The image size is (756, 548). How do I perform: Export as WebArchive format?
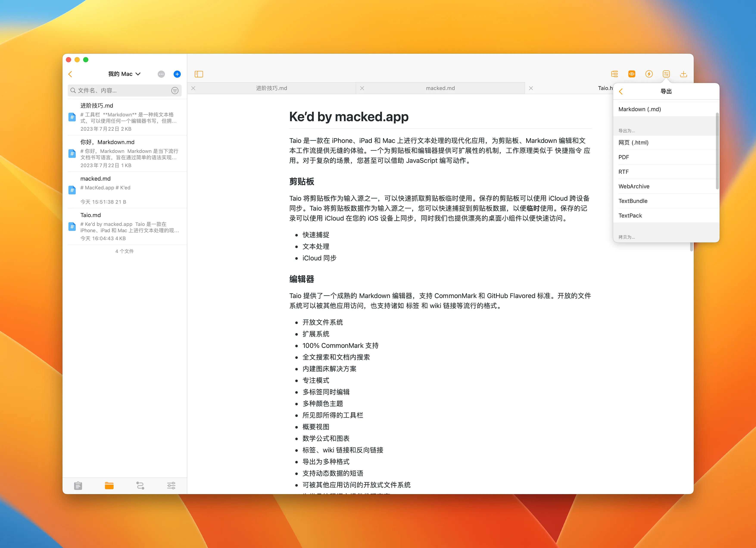(634, 186)
